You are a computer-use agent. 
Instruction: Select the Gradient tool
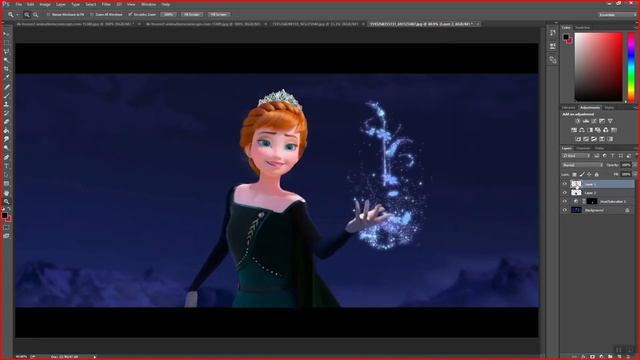[x=6, y=131]
